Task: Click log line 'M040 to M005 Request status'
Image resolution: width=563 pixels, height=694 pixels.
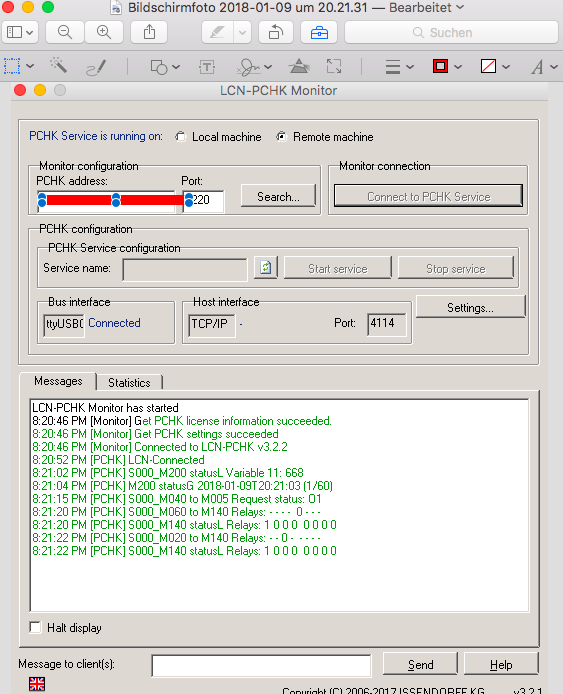Action: tap(177, 499)
